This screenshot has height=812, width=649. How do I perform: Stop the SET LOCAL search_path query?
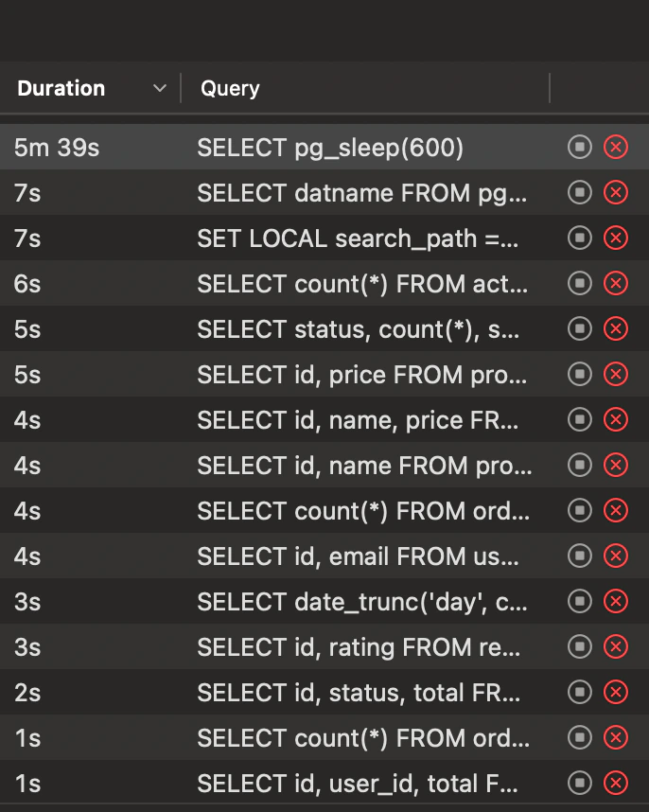[580, 238]
